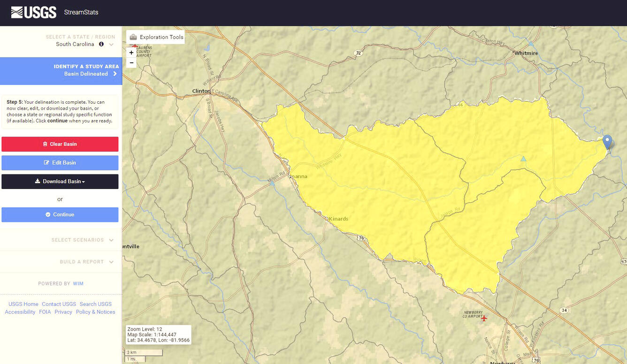Click the trash icon on Clear Basin button
The height and width of the screenshot is (364, 627).
click(x=44, y=144)
